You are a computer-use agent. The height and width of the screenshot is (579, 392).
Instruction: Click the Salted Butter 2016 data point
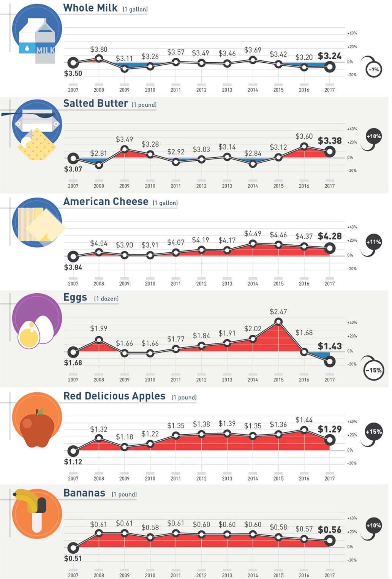coord(304,146)
